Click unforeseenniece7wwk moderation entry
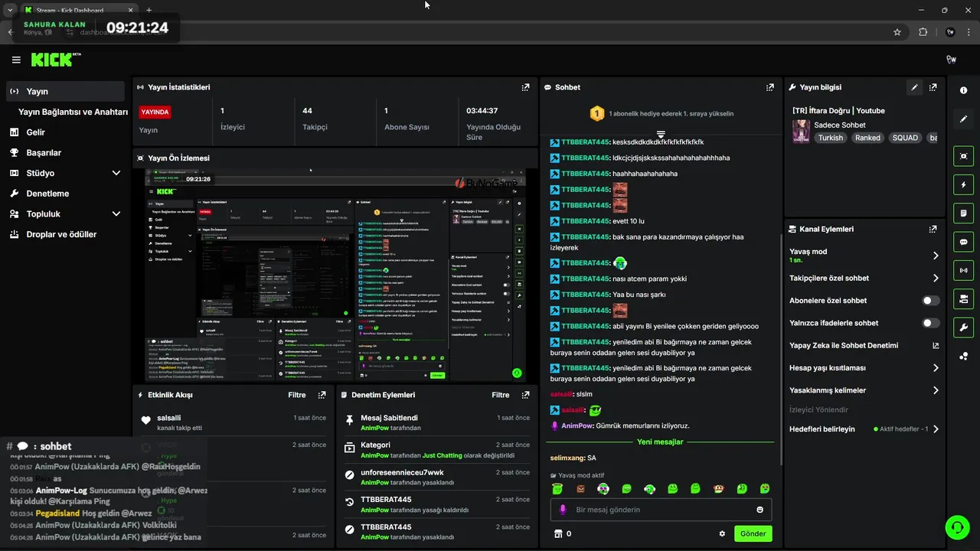Screen dimensions: 980x551 437,477
